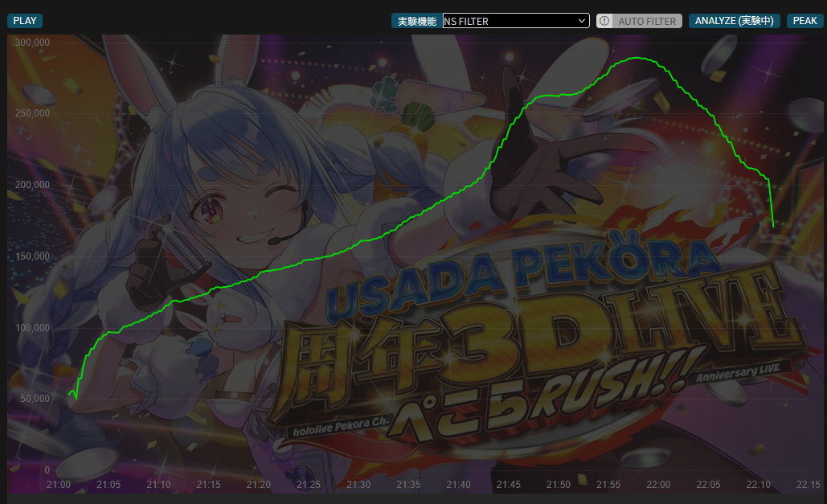
Task: Click the 250,000 y-axis label
Action: pos(32,113)
